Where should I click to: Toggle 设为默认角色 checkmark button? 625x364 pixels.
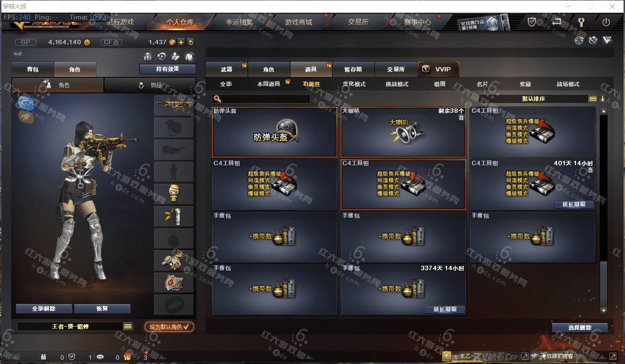[x=169, y=327]
